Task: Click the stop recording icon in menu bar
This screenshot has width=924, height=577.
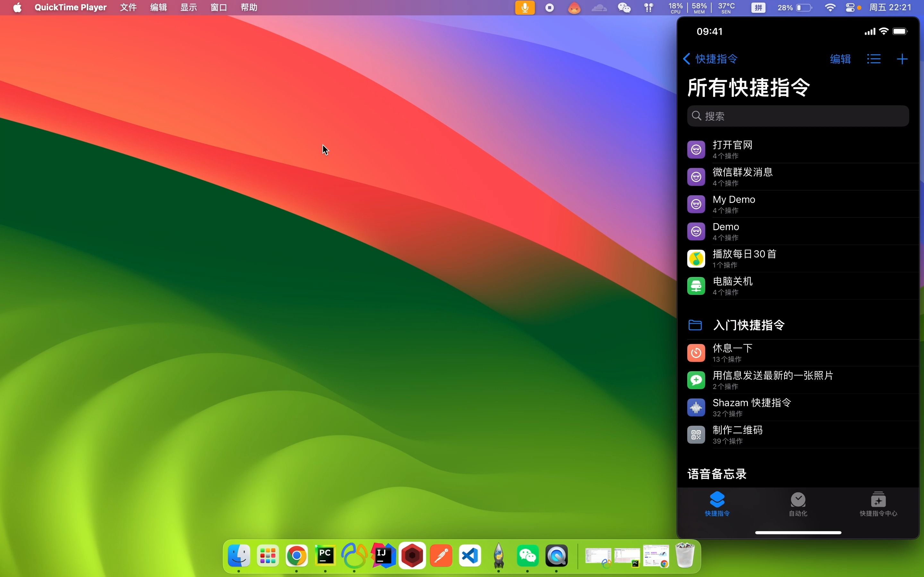Action: point(550,8)
